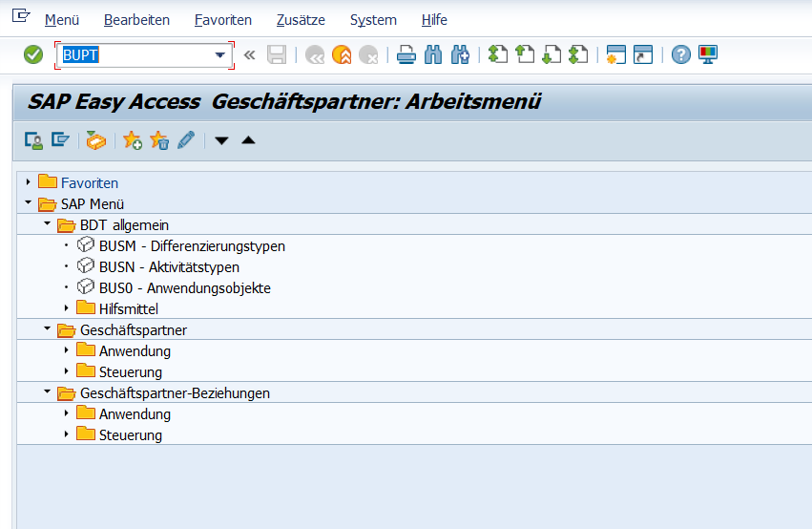This screenshot has height=529, width=812.
Task: Open the System menu
Action: (373, 20)
